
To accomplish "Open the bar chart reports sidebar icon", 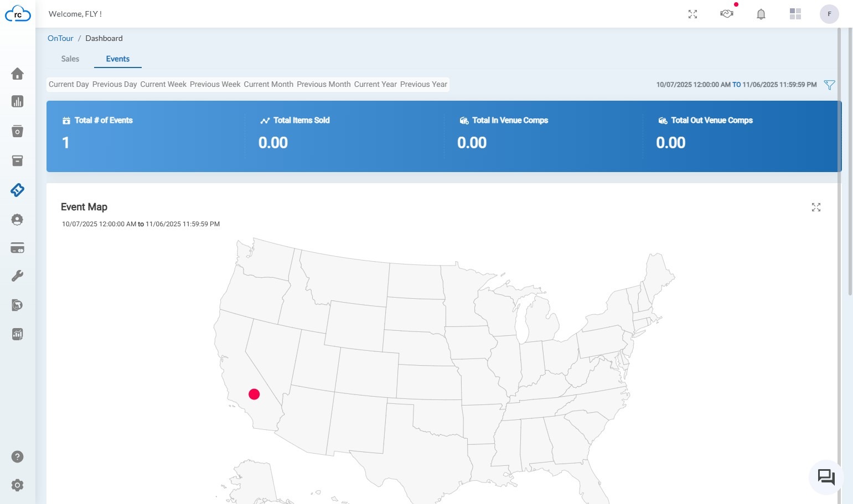I will (x=18, y=102).
